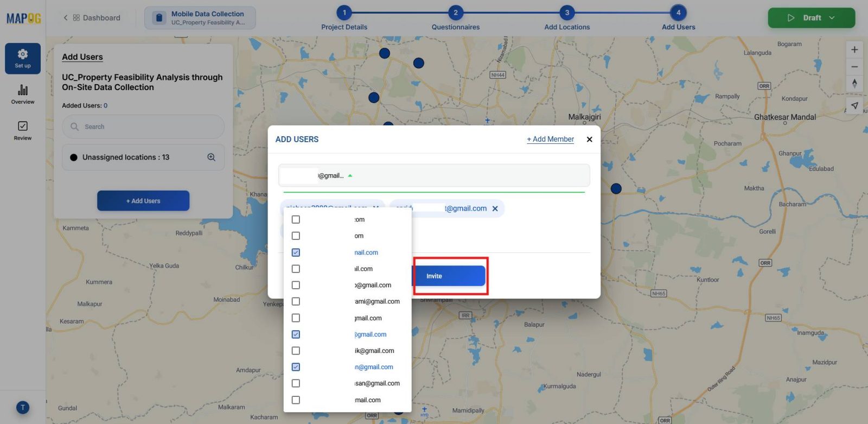This screenshot has height=424, width=868.
Task: Click the Search field in Add Users panel
Action: click(143, 126)
